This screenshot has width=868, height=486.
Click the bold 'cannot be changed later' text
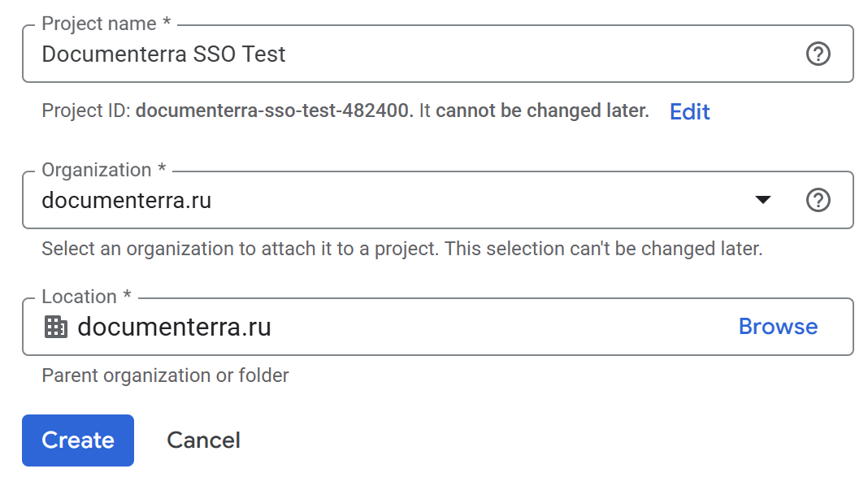coord(542,111)
